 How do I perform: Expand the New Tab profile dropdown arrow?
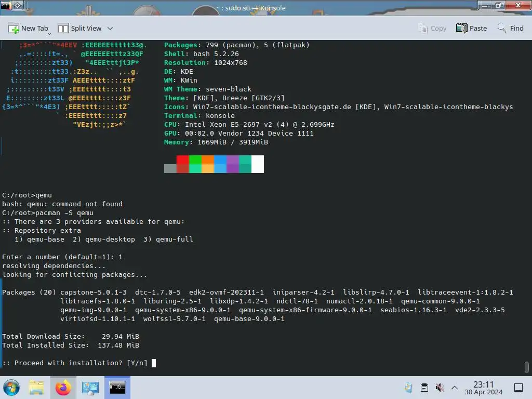pyautogui.click(x=49, y=34)
